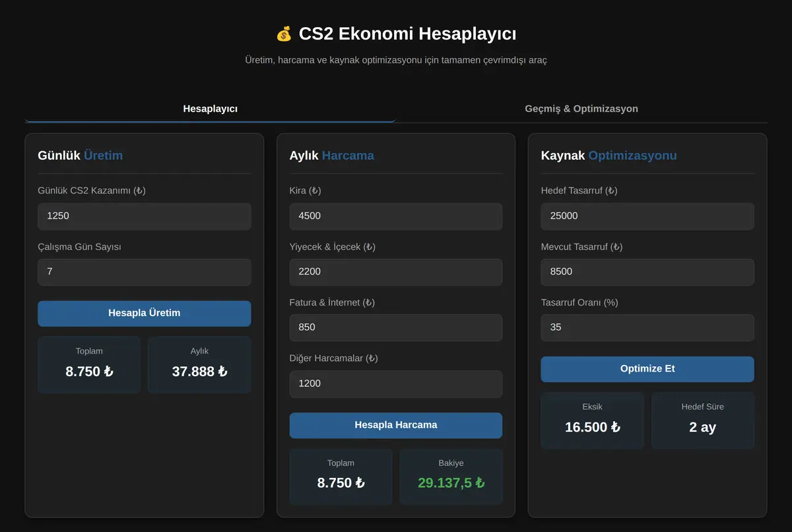
Task: Click the 16.500 ₺ Eksik value
Action: [592, 427]
